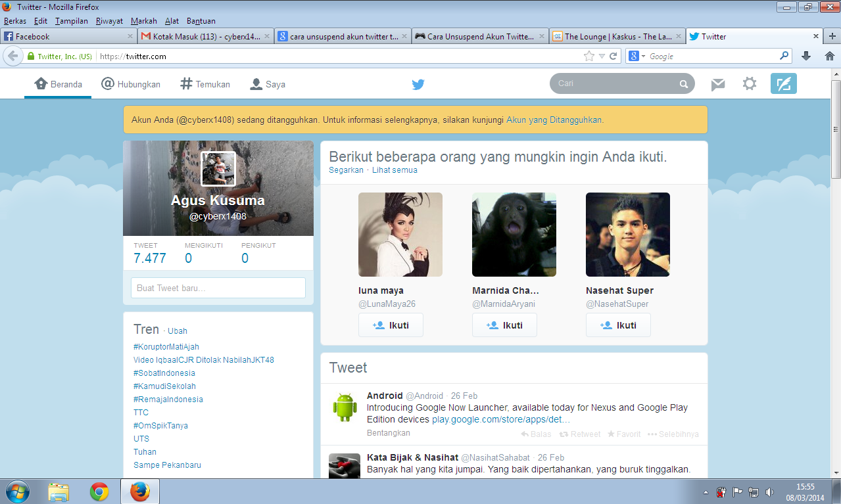The width and height of the screenshot is (841, 504).
Task: Open the Hubungkan connect tab
Action: click(130, 84)
